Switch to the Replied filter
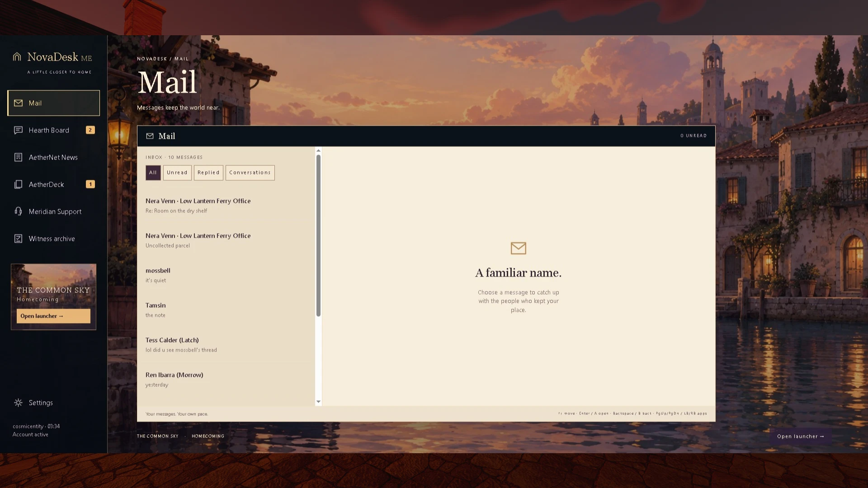The width and height of the screenshot is (868, 488). pyautogui.click(x=208, y=173)
